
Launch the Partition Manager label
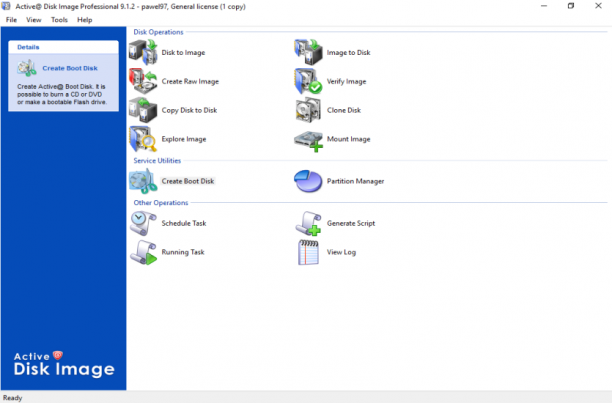356,181
